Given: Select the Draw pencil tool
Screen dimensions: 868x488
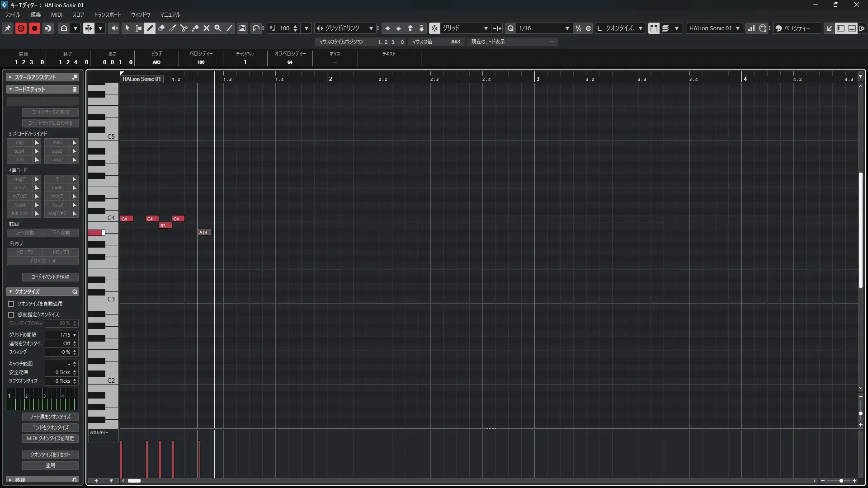Looking at the screenshot, I should (x=150, y=28).
